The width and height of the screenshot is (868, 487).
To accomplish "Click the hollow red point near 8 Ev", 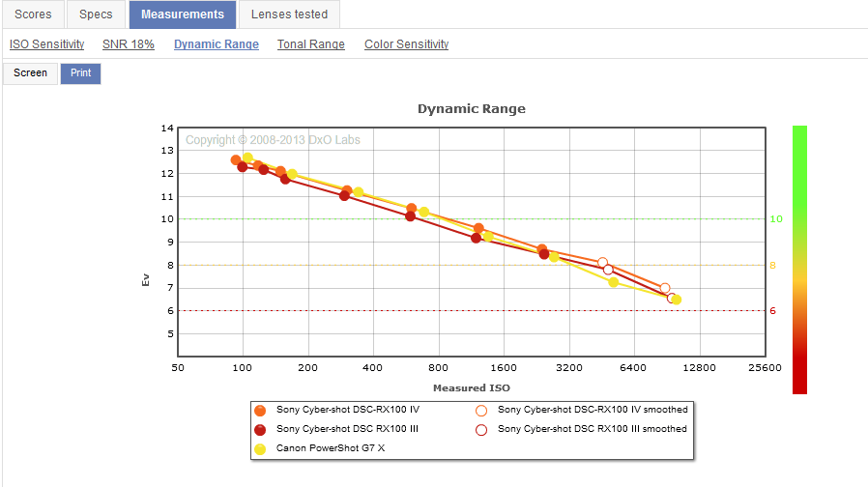I will point(608,270).
